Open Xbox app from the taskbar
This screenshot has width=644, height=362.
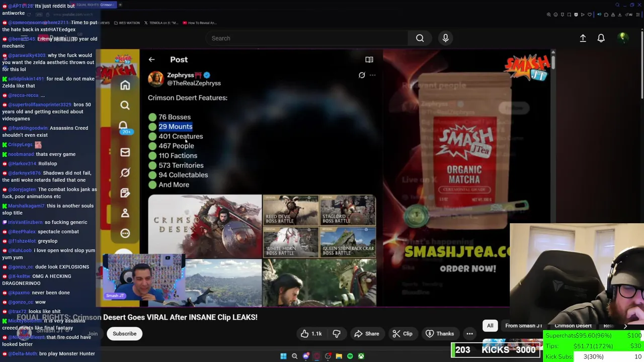tap(361, 356)
